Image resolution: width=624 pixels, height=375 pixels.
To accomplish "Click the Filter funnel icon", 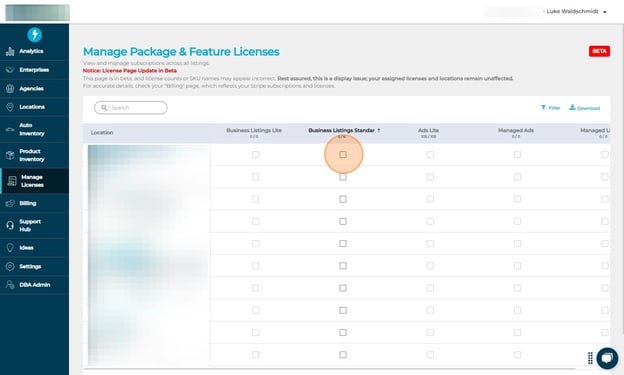I will (543, 107).
